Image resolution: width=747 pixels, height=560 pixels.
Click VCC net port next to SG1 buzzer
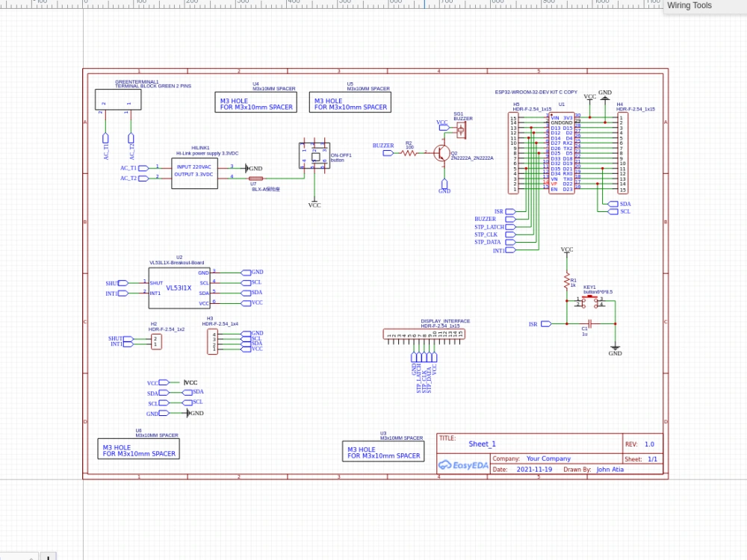[x=443, y=128]
